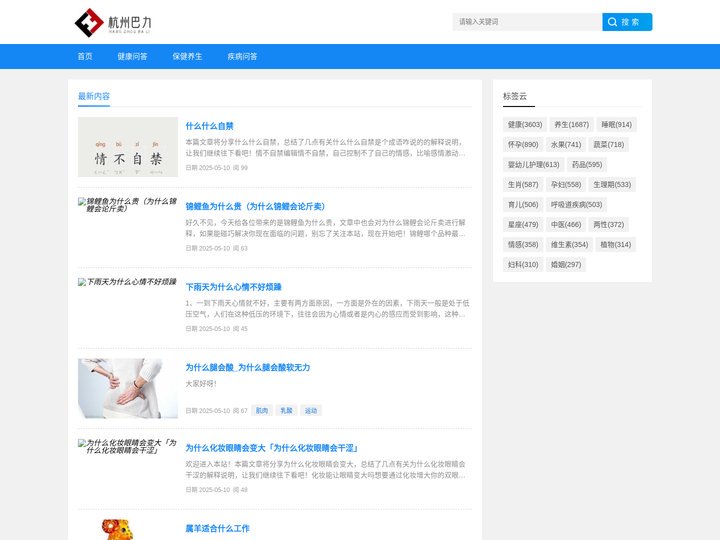This screenshot has height=540, width=720.
Task: Select tag 婴幼儿护理(613)
Action: [x=534, y=164]
